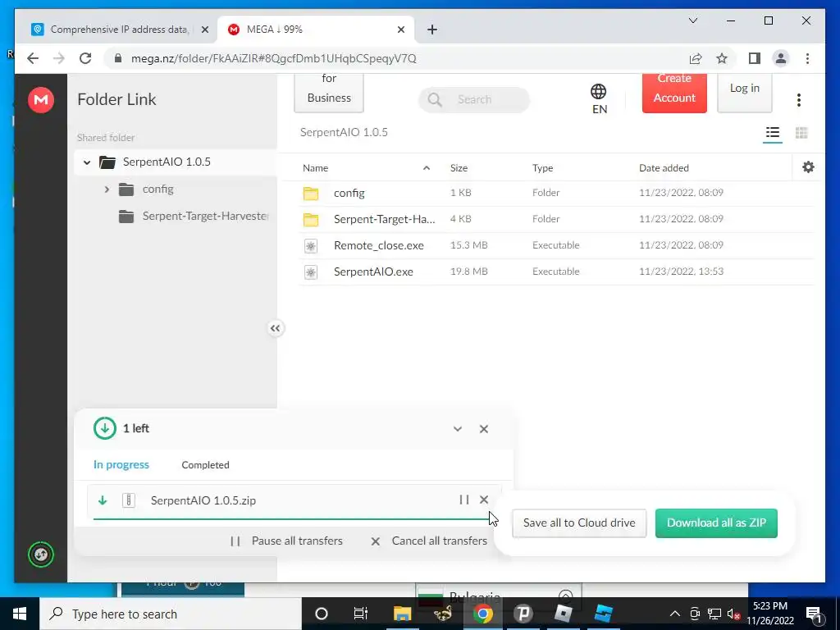Screen dimensions: 840x630
Task: Cancel the SerpentAIO 1.0.5.zip transfer
Action: (484, 500)
